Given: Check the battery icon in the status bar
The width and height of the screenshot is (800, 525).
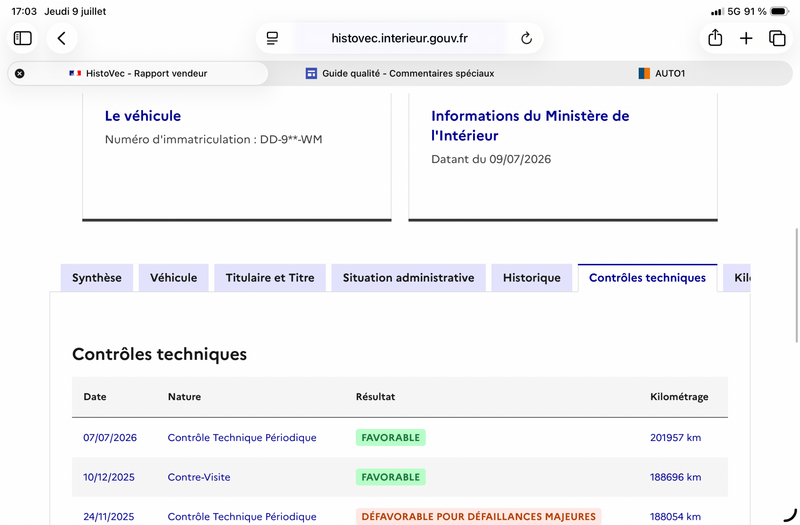Looking at the screenshot, I should (780, 11).
